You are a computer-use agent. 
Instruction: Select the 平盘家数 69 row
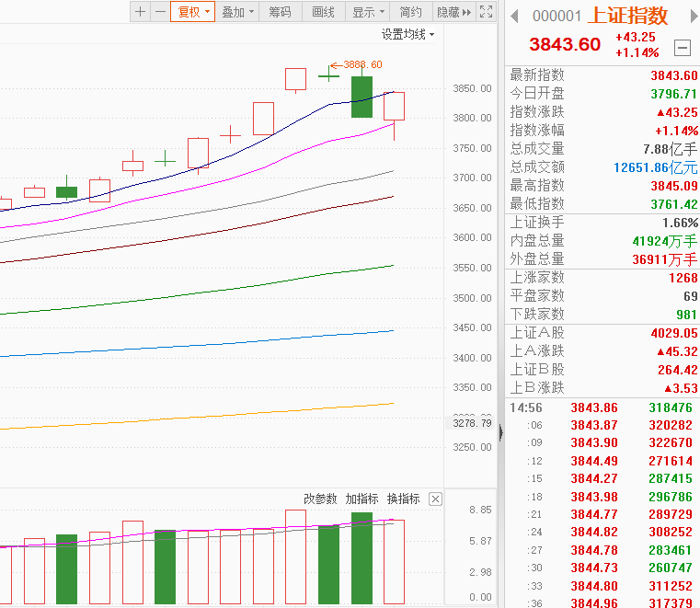click(x=603, y=296)
